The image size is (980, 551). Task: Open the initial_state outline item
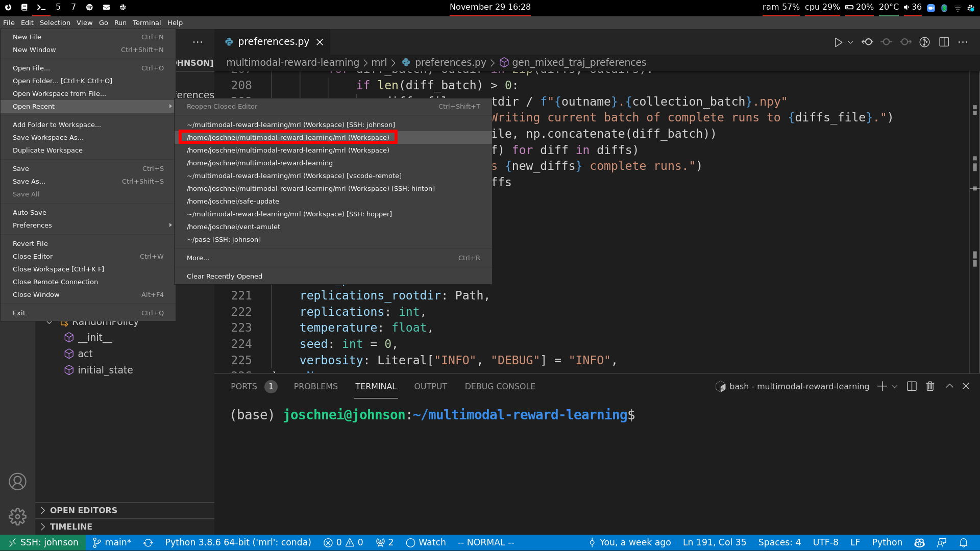[x=105, y=370]
